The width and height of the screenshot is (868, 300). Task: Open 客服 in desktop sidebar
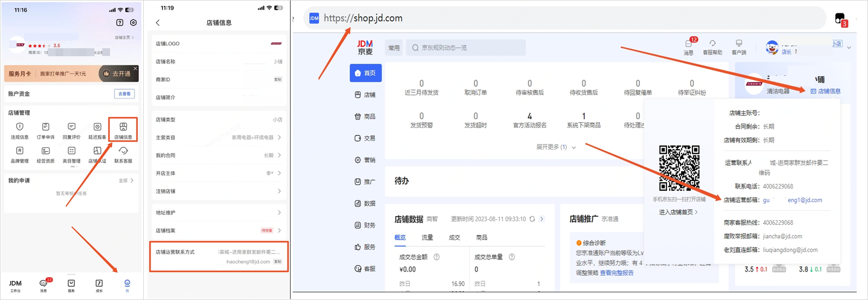coord(366,269)
